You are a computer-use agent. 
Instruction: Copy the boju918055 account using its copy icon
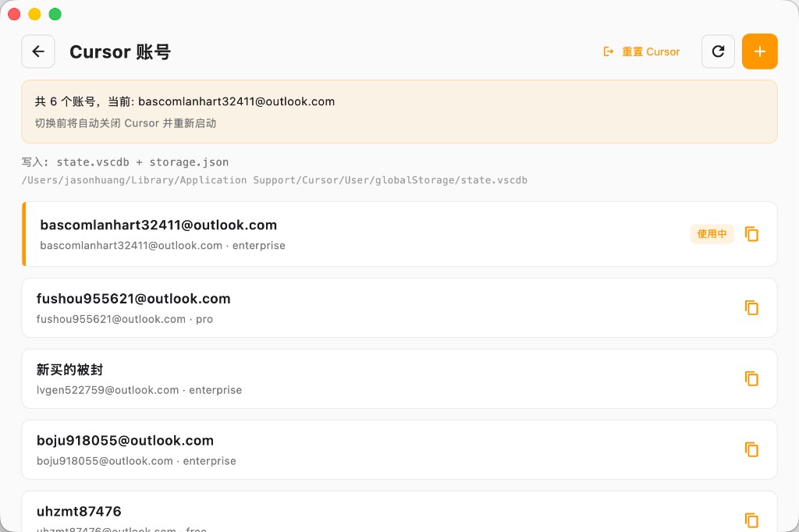(x=751, y=449)
